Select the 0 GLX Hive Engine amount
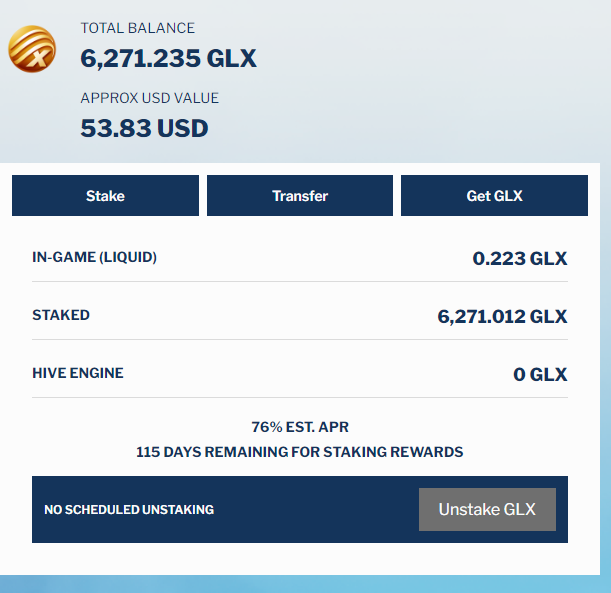Screen dimensions: 611x593 (540, 374)
